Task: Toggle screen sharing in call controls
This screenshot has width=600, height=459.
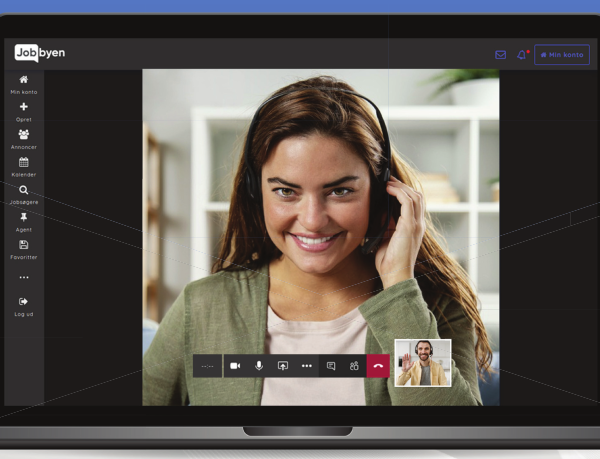Action: coord(283,366)
